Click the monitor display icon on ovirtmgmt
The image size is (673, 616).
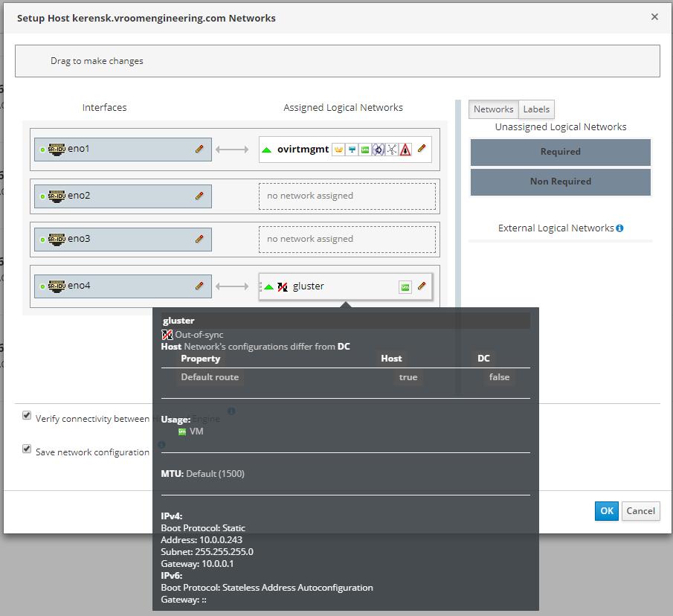point(351,150)
